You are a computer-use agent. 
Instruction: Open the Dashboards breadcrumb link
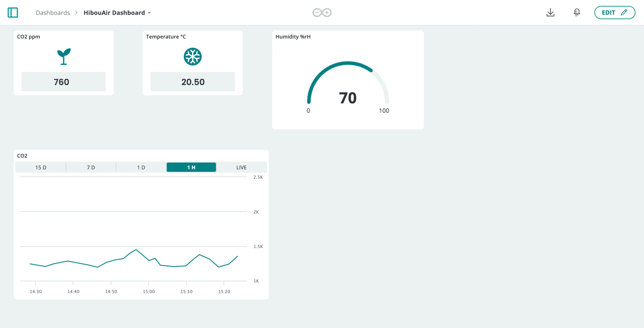click(x=53, y=13)
